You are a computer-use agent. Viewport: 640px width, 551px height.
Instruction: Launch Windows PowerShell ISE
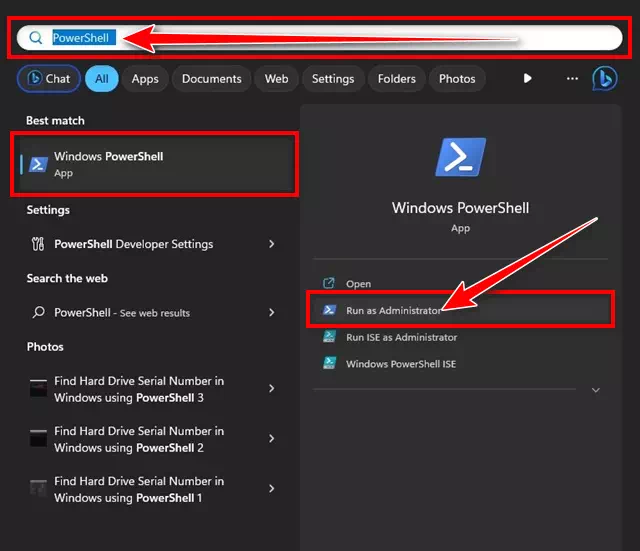(401, 364)
